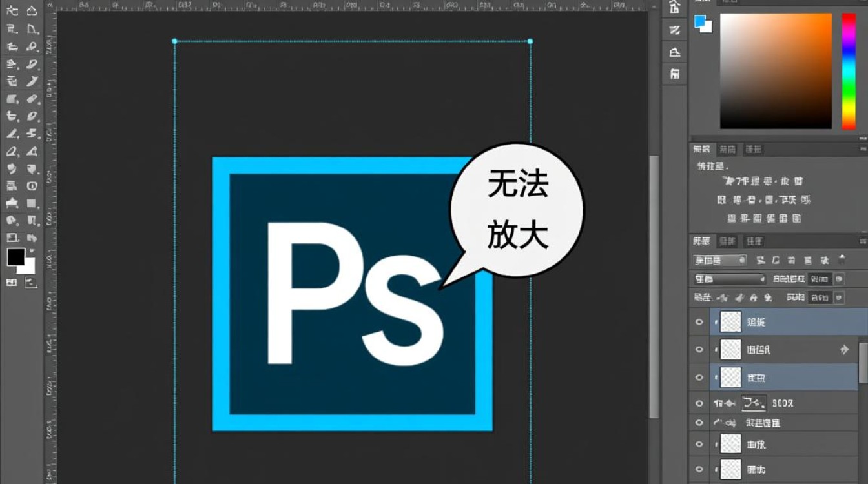Expand the opacity slider arrow in Layers panel
This screenshot has width=868, height=484.
(839, 279)
